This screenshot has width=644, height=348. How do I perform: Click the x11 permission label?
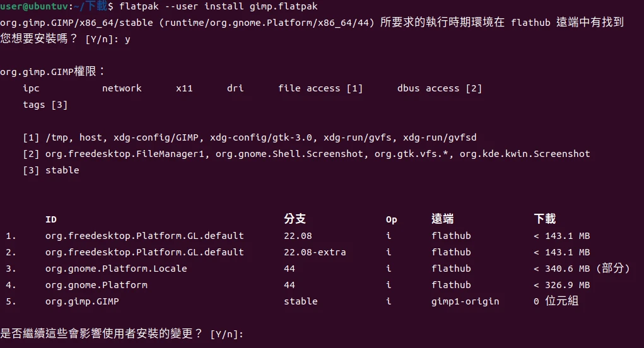184,88
